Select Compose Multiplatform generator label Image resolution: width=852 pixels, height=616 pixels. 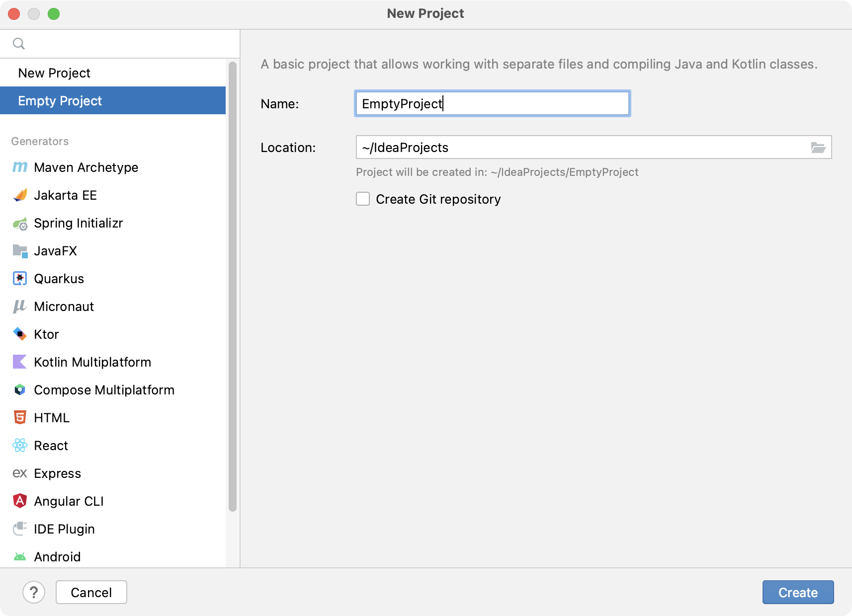pyautogui.click(x=104, y=390)
